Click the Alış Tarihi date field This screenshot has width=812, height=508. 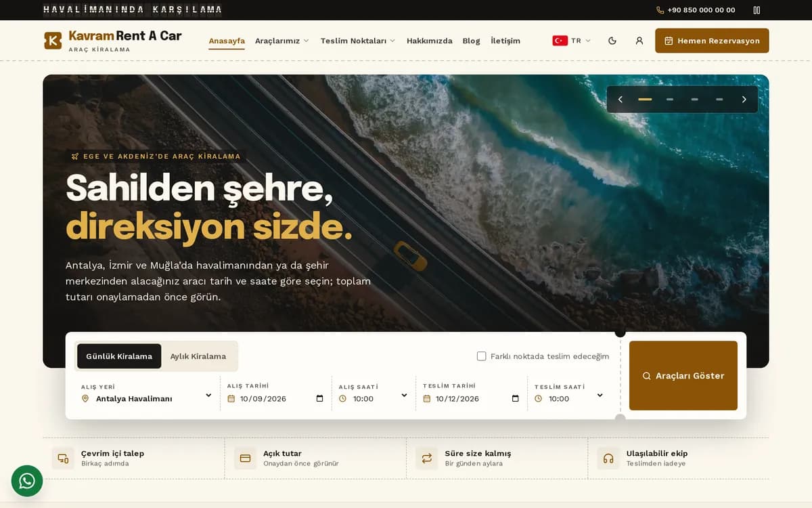276,398
